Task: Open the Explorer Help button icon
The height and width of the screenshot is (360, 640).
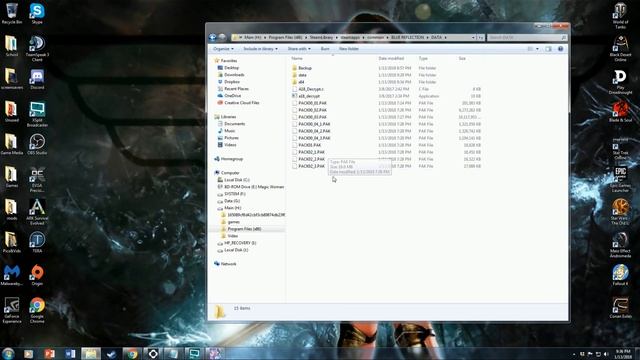Action: tap(561, 49)
